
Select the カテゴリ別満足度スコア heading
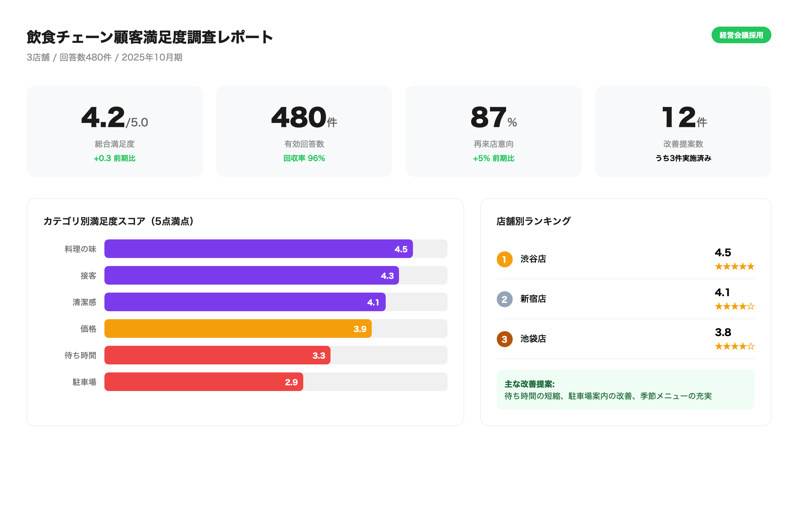118,220
